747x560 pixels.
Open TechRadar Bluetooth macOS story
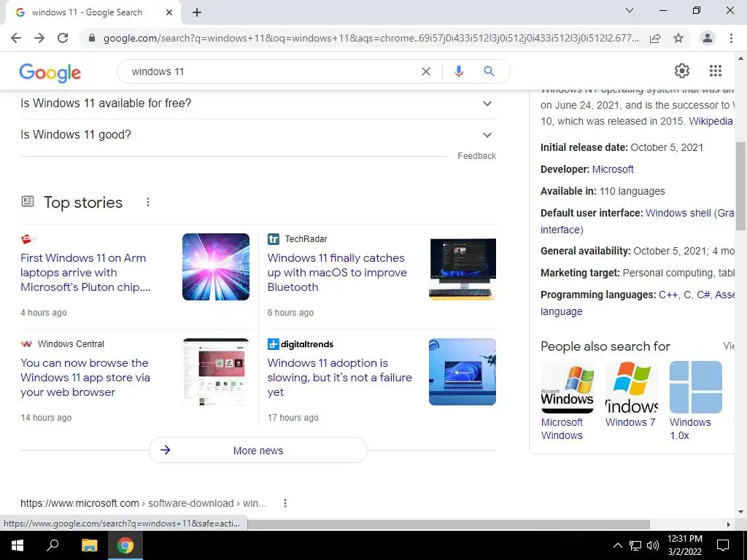click(337, 273)
